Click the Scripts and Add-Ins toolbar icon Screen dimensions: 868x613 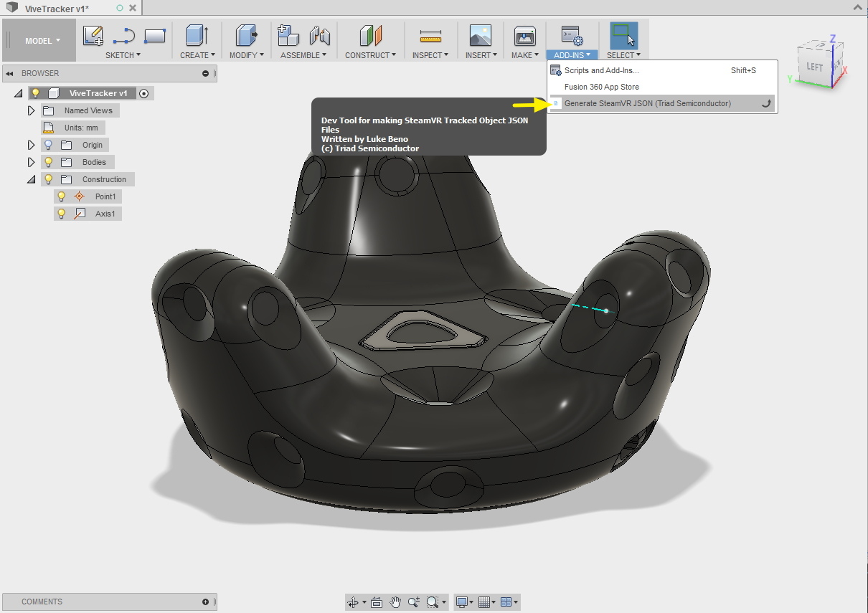[572, 36]
